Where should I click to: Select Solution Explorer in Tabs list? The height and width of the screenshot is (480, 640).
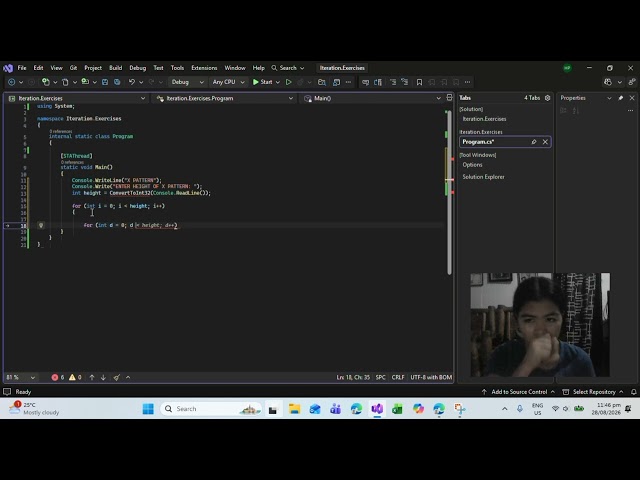tap(483, 177)
